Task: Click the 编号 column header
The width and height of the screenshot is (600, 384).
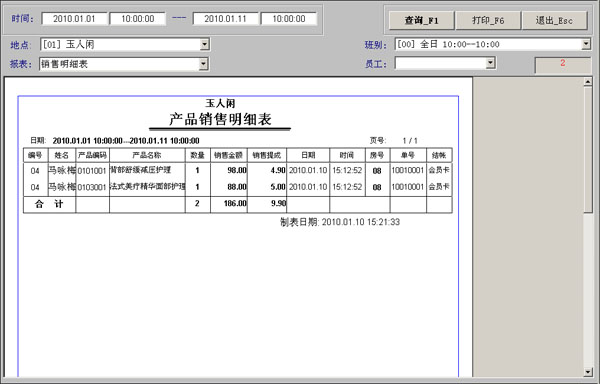Action: click(x=35, y=155)
